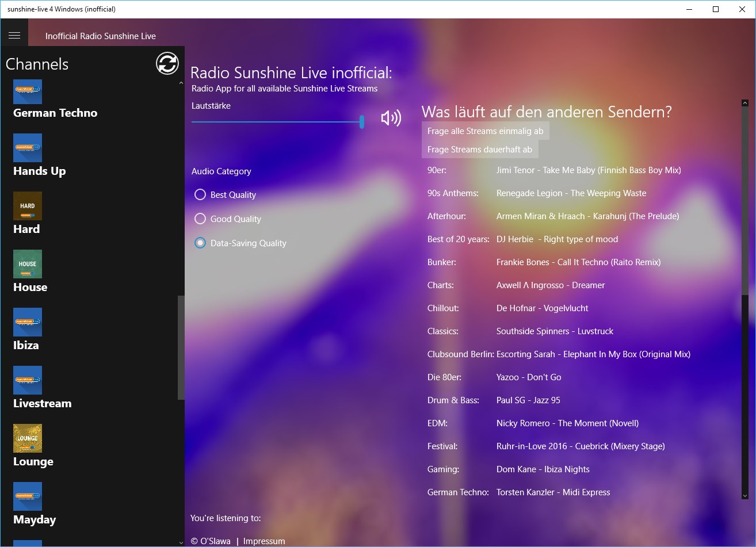Click 'Frage alle Streams einmalig ab' button
The height and width of the screenshot is (547, 756).
[486, 131]
